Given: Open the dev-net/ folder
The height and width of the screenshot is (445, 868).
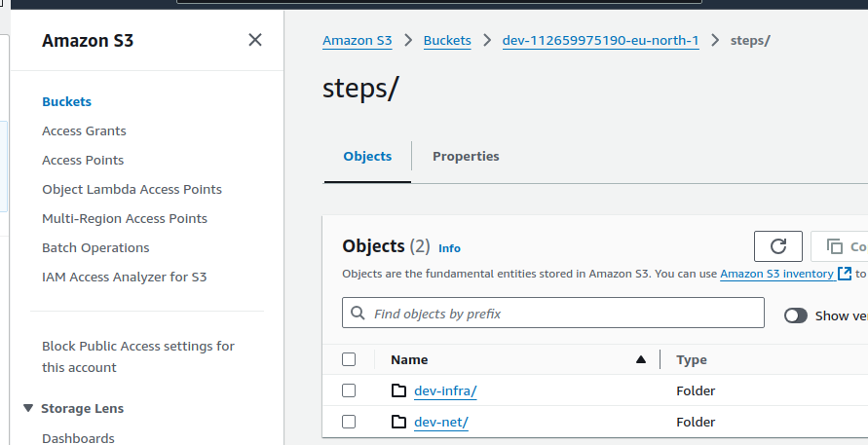Looking at the screenshot, I should pos(441,422).
